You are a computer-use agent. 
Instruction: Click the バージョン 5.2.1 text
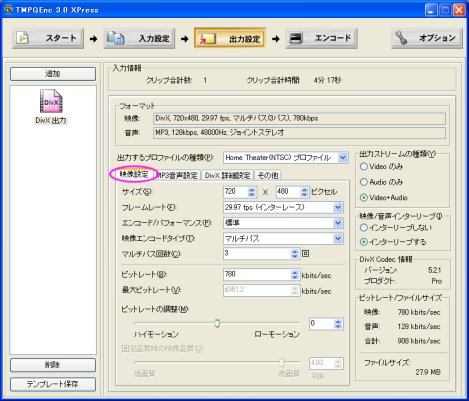pos(435,270)
